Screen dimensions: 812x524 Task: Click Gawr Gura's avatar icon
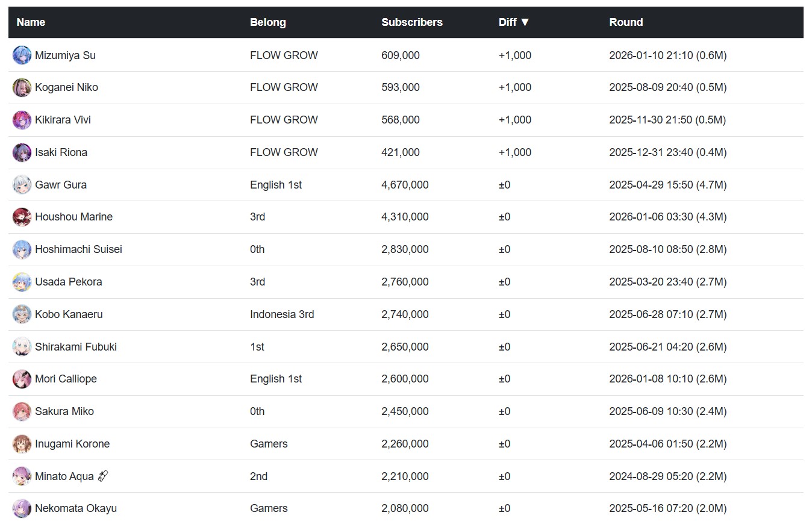click(x=22, y=185)
